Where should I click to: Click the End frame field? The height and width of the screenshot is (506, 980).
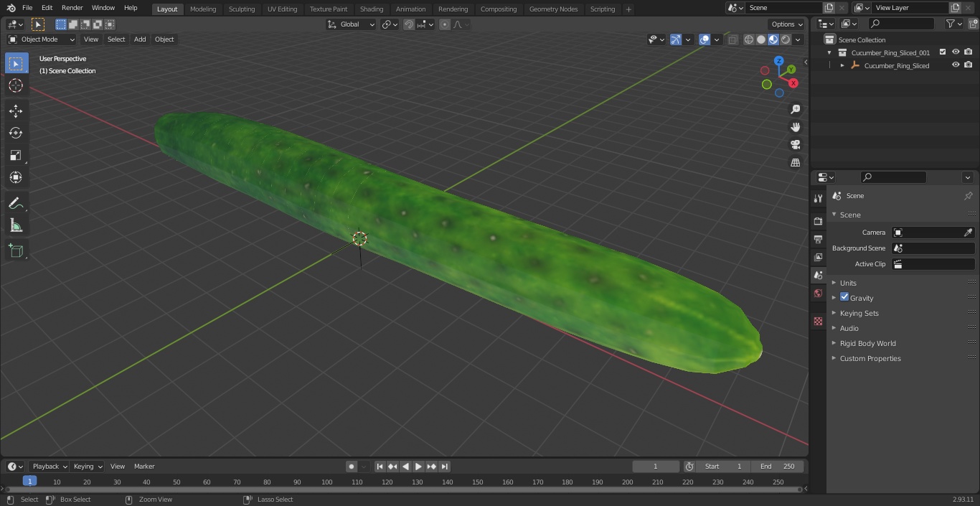tap(778, 467)
